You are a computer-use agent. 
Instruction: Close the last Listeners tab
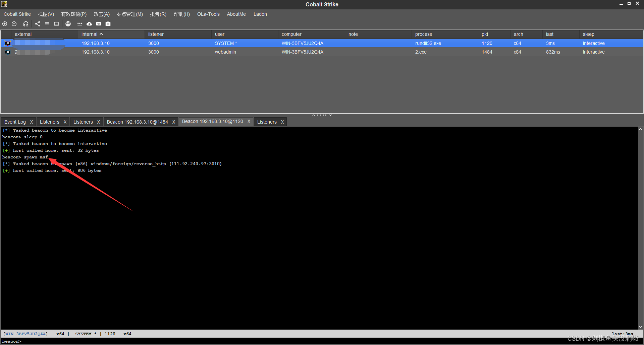282,122
